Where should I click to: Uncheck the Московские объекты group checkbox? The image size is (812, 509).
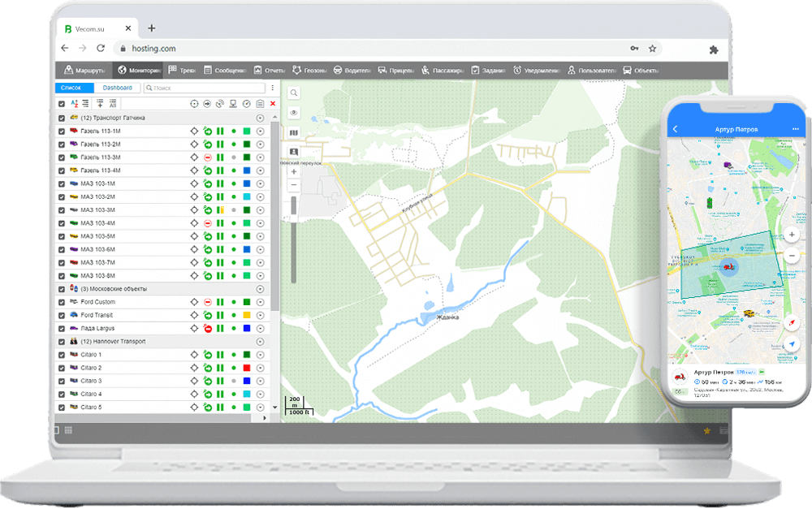[x=62, y=289]
